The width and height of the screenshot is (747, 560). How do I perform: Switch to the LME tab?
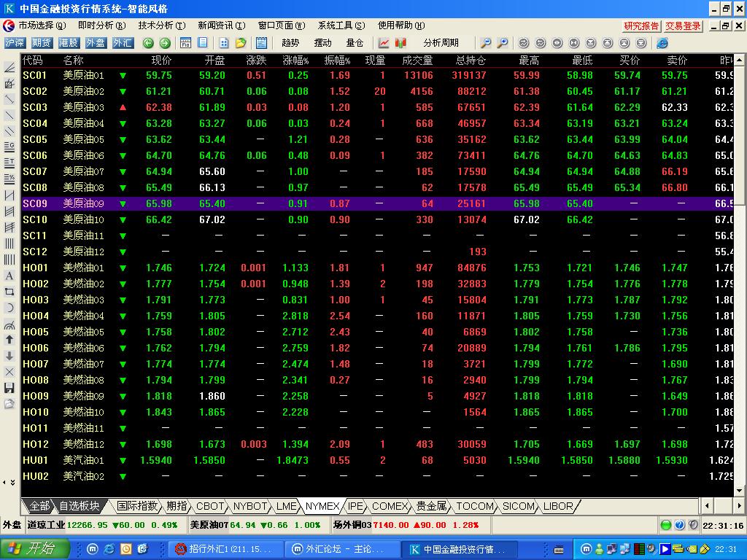[287, 506]
